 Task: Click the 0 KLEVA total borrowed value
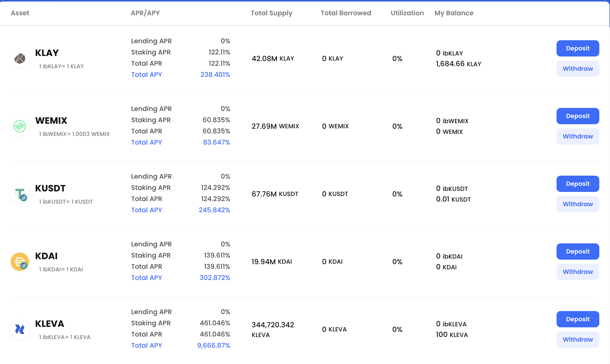334,329
